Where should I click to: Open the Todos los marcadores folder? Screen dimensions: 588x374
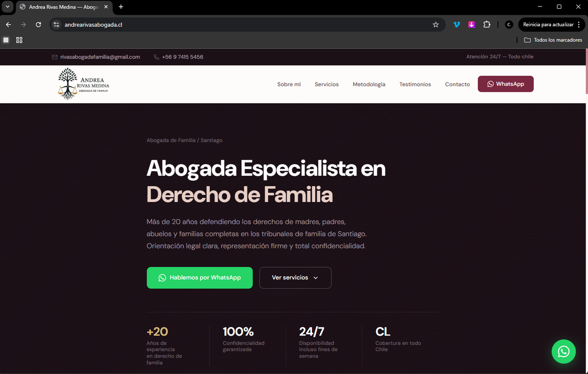(553, 40)
